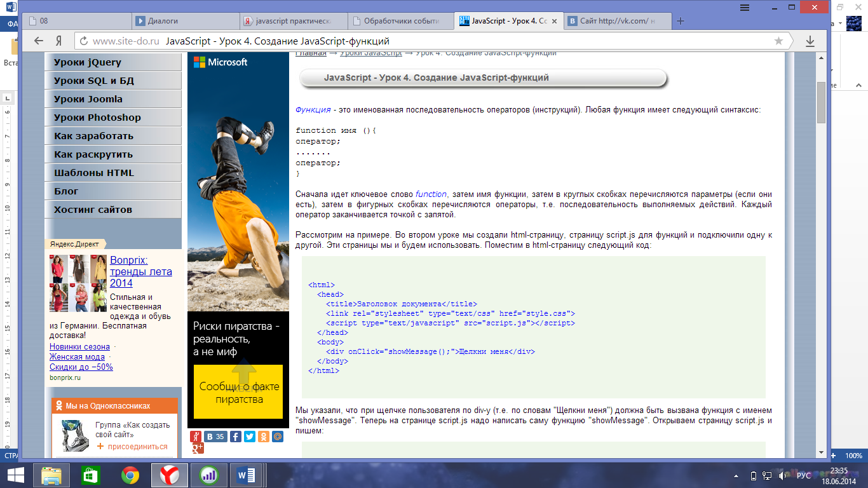Follow the Уроки JavaScript breadcrumb link

(x=371, y=53)
